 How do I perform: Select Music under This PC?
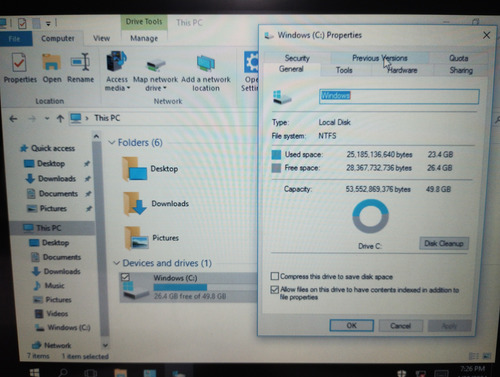point(49,286)
